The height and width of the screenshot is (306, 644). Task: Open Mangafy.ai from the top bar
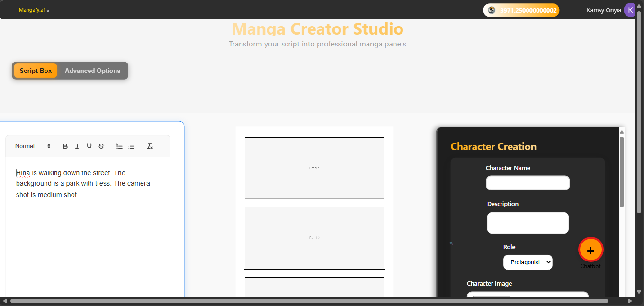coord(31,9)
